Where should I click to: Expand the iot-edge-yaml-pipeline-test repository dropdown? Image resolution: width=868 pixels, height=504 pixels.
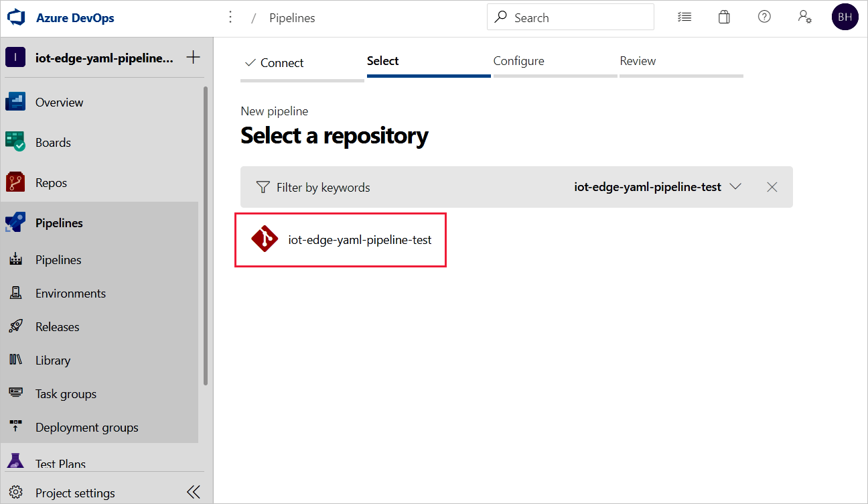coord(735,187)
